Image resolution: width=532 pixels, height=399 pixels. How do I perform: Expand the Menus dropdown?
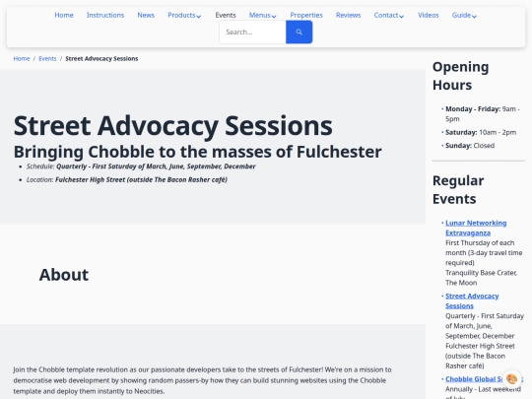coord(263,15)
